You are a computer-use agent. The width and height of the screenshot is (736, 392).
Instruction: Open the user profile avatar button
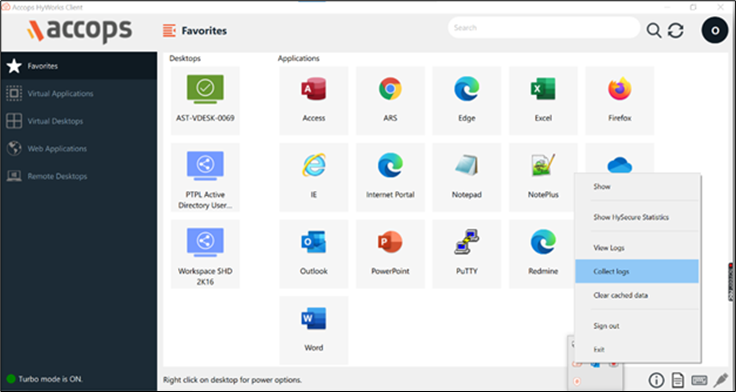715,31
